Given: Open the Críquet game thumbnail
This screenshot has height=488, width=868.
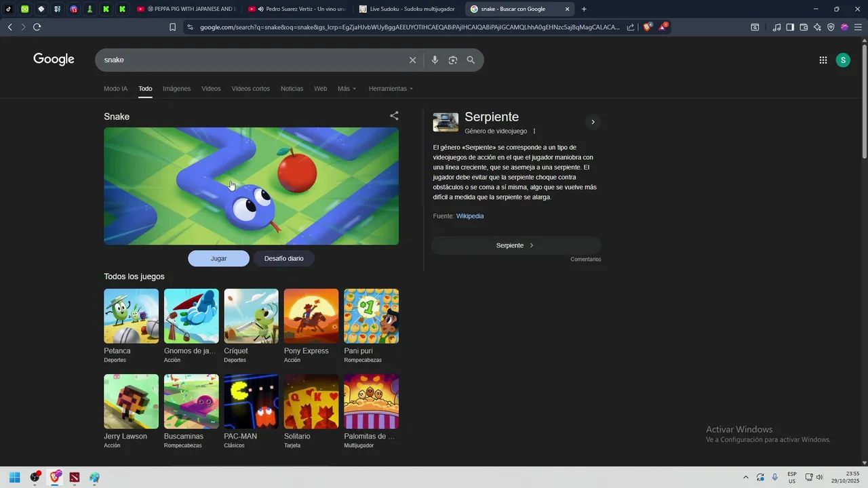Looking at the screenshot, I should [x=251, y=317].
